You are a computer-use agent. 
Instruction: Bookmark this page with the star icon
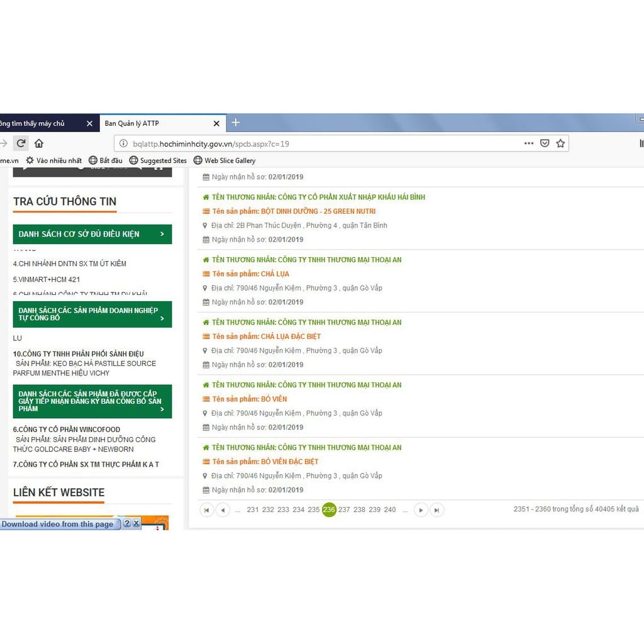560,143
